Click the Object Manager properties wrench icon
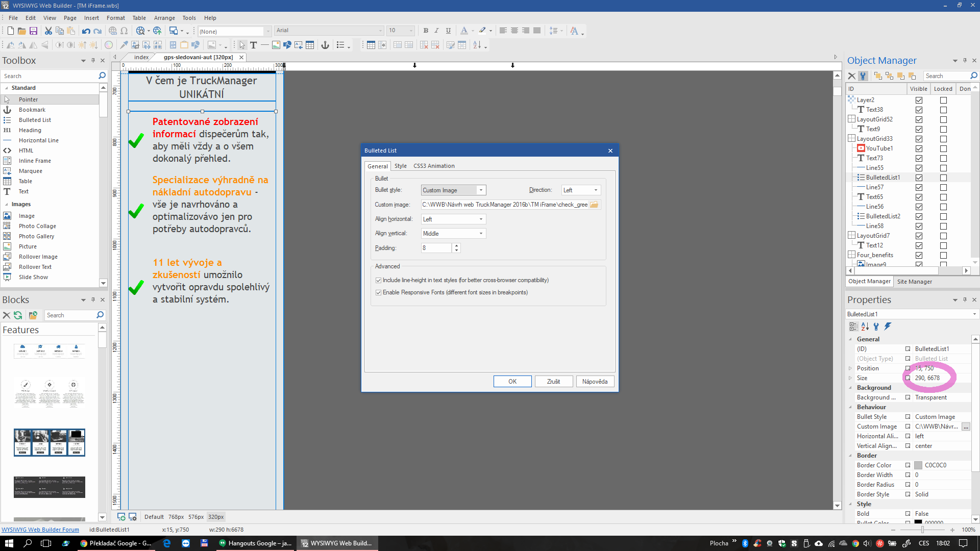The width and height of the screenshot is (980, 551). coord(863,76)
